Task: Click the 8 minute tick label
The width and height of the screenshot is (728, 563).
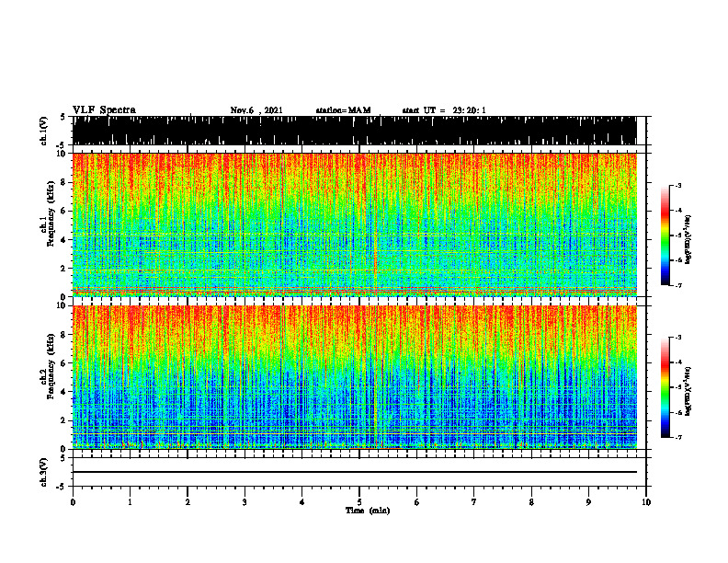Action: (531, 502)
